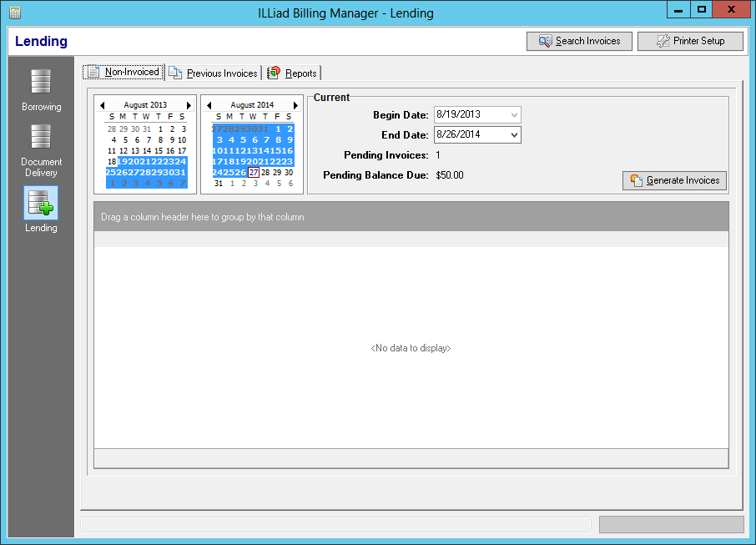Click the bottom status progress bar area

click(671, 524)
